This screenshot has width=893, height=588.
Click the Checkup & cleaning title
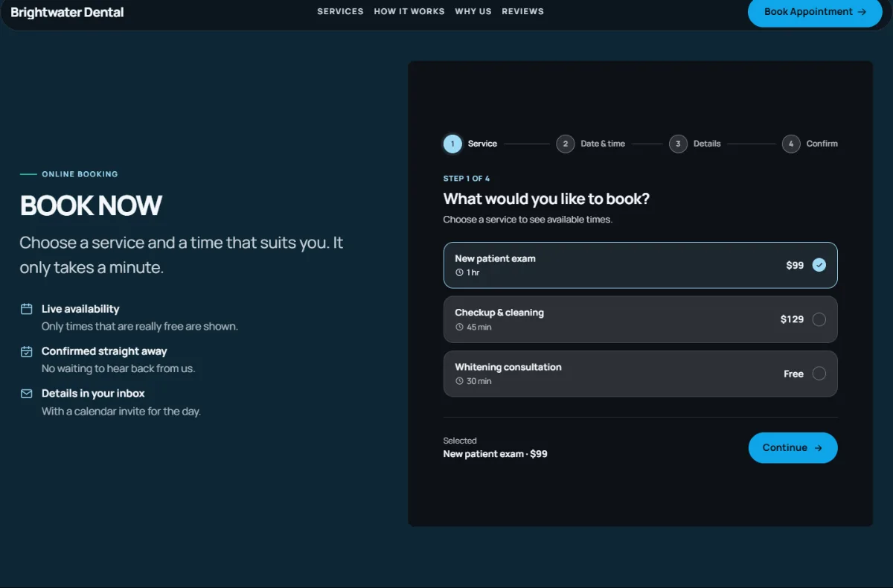pos(499,313)
